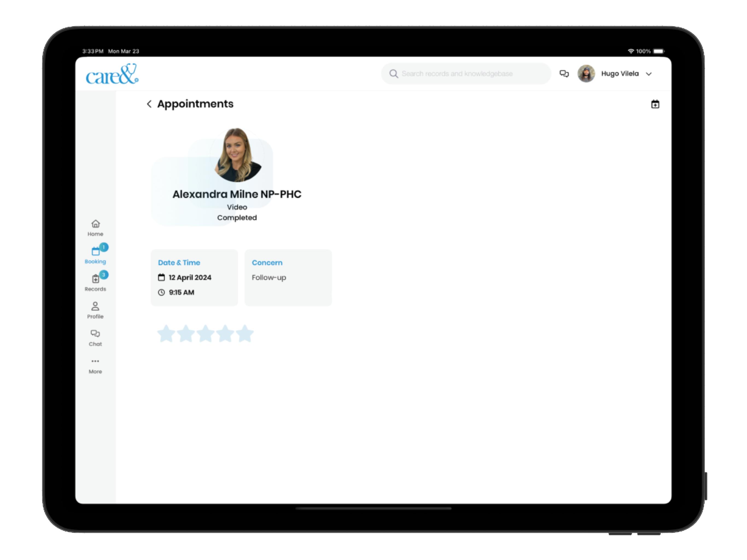The width and height of the screenshot is (747, 560).
Task: Click the battery indicator icon
Action: pyautogui.click(x=658, y=51)
